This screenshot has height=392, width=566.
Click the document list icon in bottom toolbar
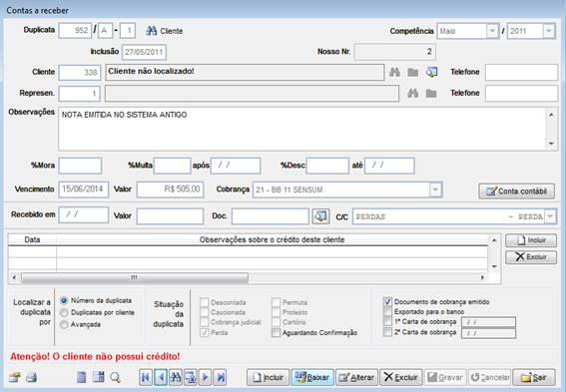(82, 378)
